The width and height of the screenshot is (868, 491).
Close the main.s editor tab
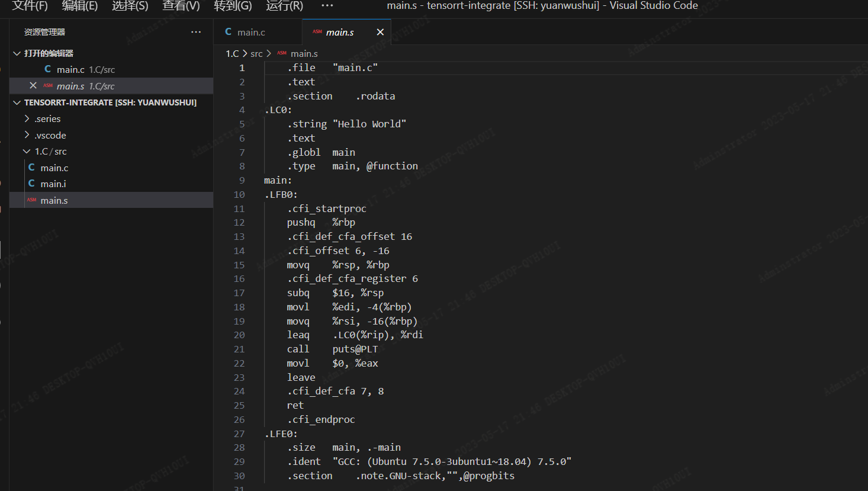click(x=380, y=32)
